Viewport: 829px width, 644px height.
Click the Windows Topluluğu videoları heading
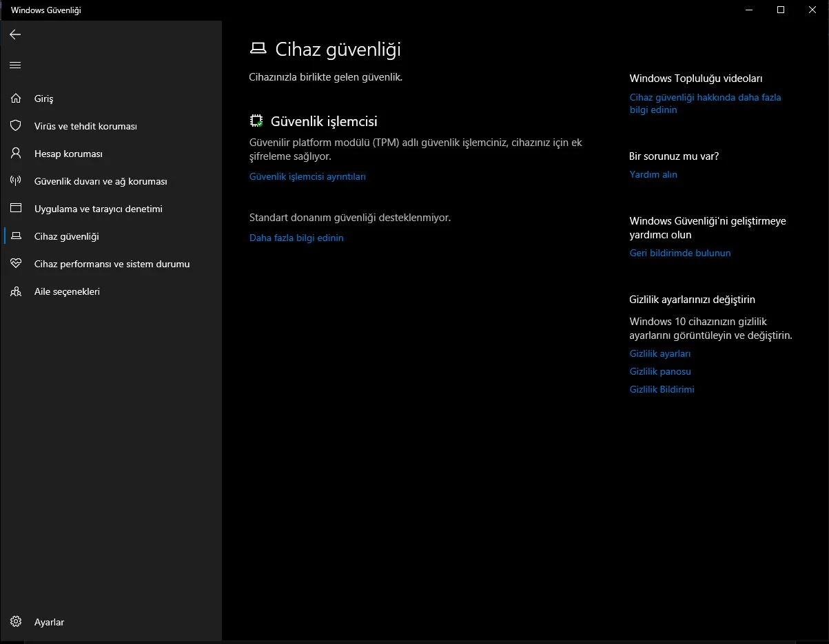coord(696,79)
